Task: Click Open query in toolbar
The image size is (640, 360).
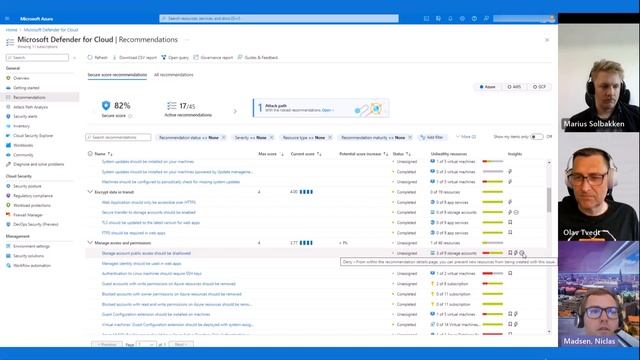Action: pyautogui.click(x=175, y=58)
